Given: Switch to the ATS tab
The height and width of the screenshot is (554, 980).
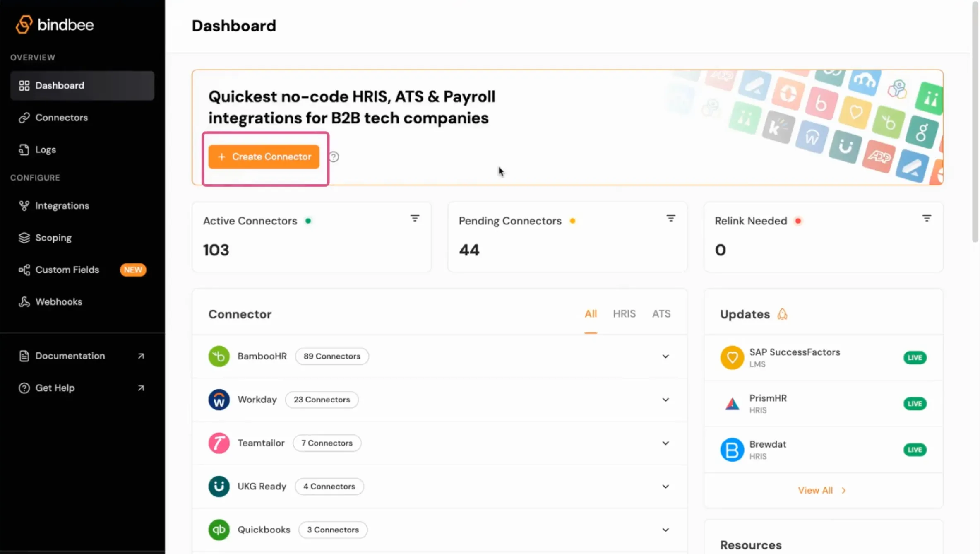Looking at the screenshot, I should [x=661, y=314].
